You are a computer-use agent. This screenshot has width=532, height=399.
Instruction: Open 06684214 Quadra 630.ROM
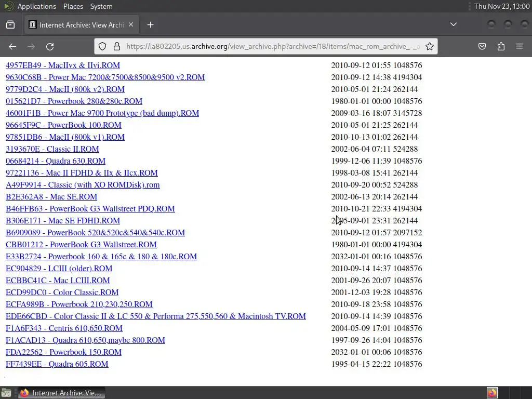[56, 161]
